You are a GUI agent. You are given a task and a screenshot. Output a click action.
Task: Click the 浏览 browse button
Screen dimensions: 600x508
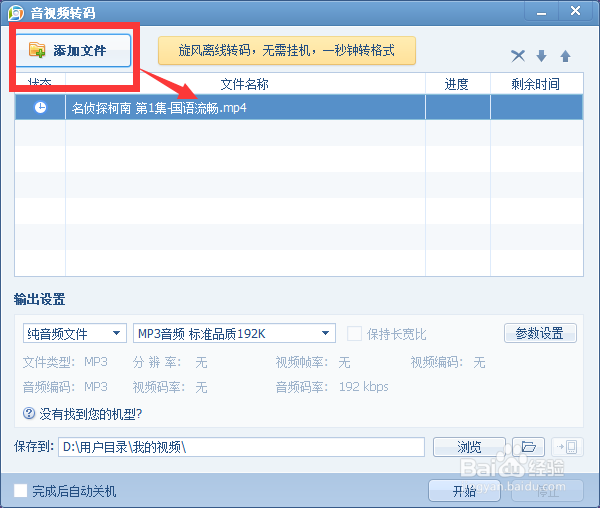(469, 447)
